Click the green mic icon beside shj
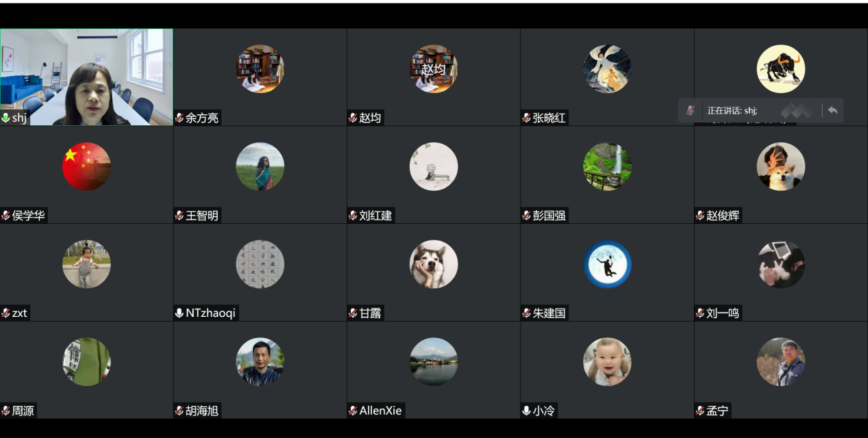This screenshot has width=868, height=438. click(x=6, y=118)
